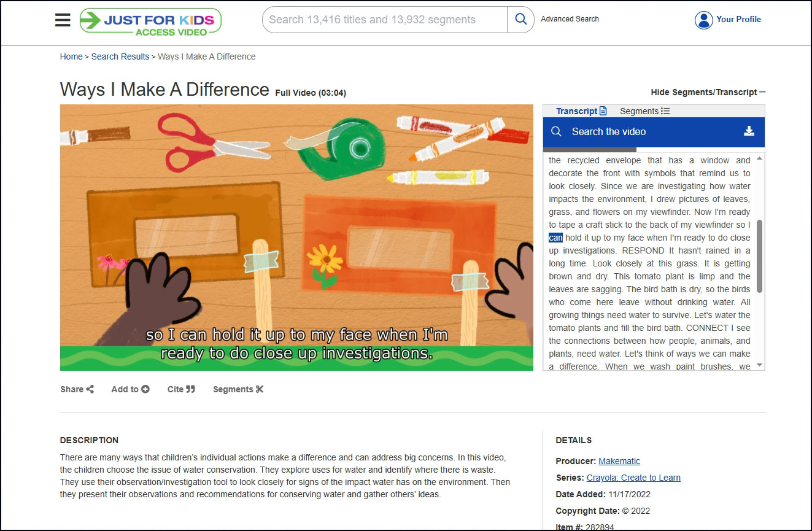Open Makematic producer link
This screenshot has width=812, height=531.
pyautogui.click(x=619, y=461)
